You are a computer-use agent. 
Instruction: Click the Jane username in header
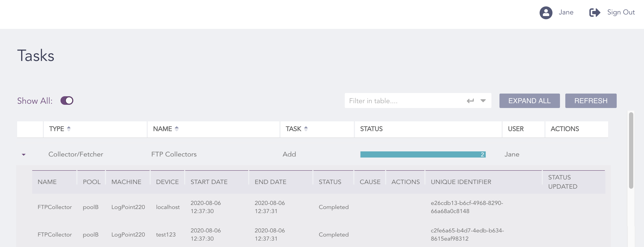[x=566, y=12]
